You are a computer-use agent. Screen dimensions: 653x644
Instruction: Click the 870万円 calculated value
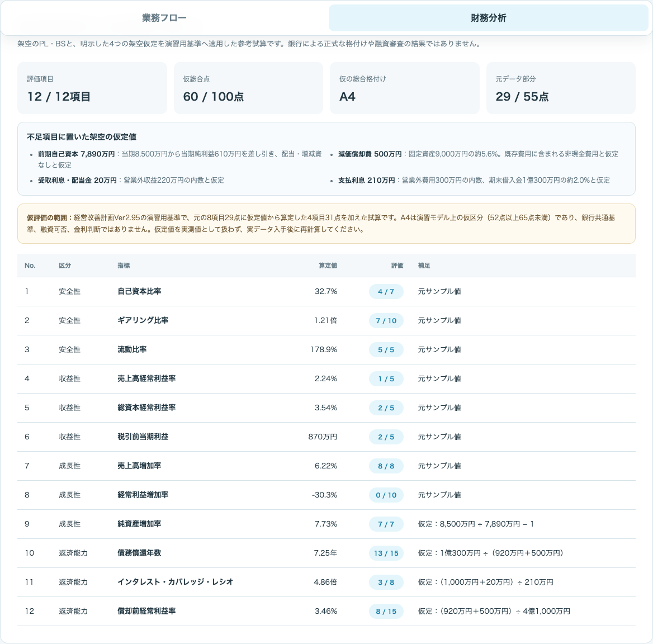323,437
